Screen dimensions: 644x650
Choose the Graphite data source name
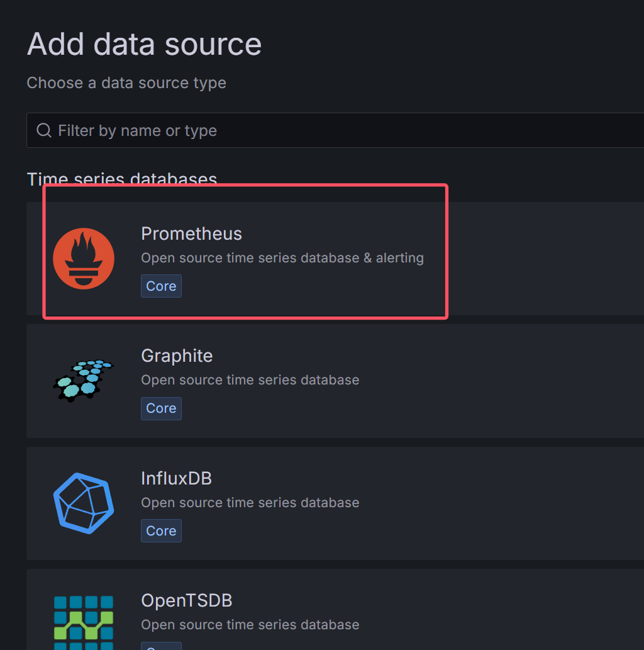click(x=177, y=356)
